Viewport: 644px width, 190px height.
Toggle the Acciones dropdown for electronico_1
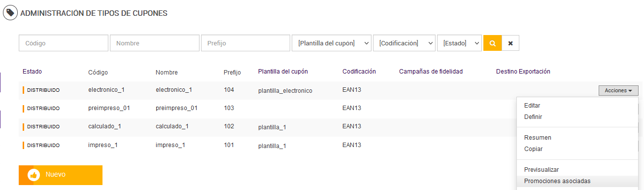(618, 90)
